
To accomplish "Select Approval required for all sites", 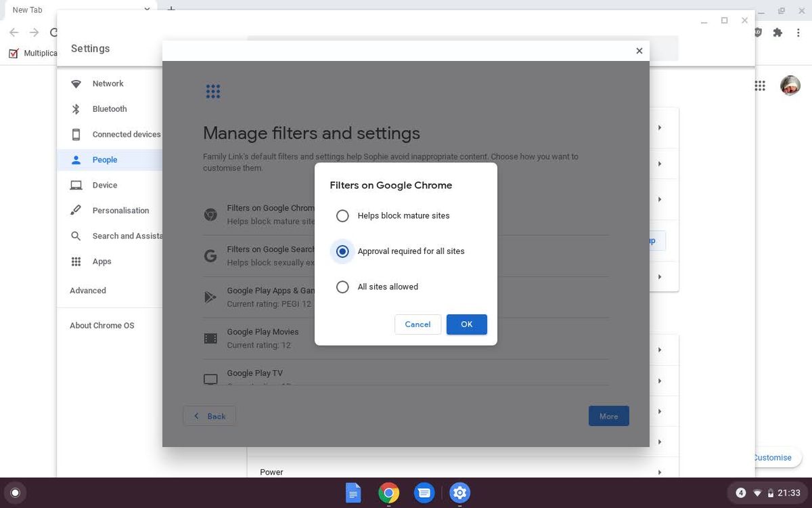I will [342, 251].
